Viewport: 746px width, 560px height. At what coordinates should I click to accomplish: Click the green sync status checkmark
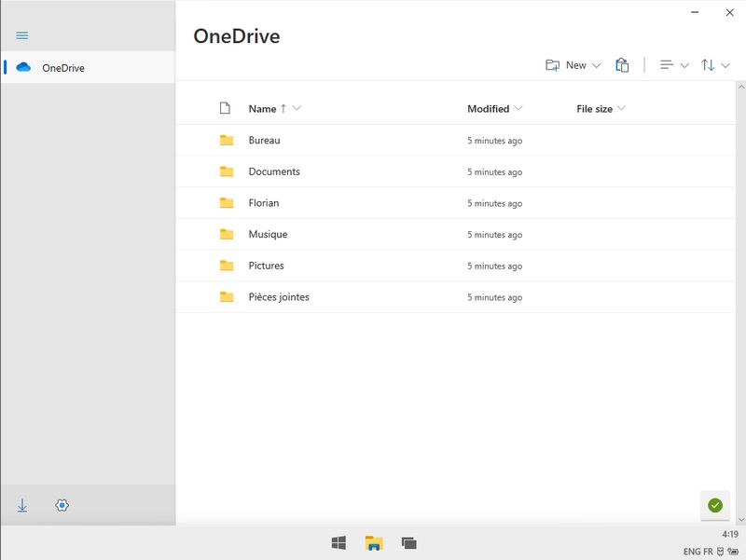pos(715,505)
